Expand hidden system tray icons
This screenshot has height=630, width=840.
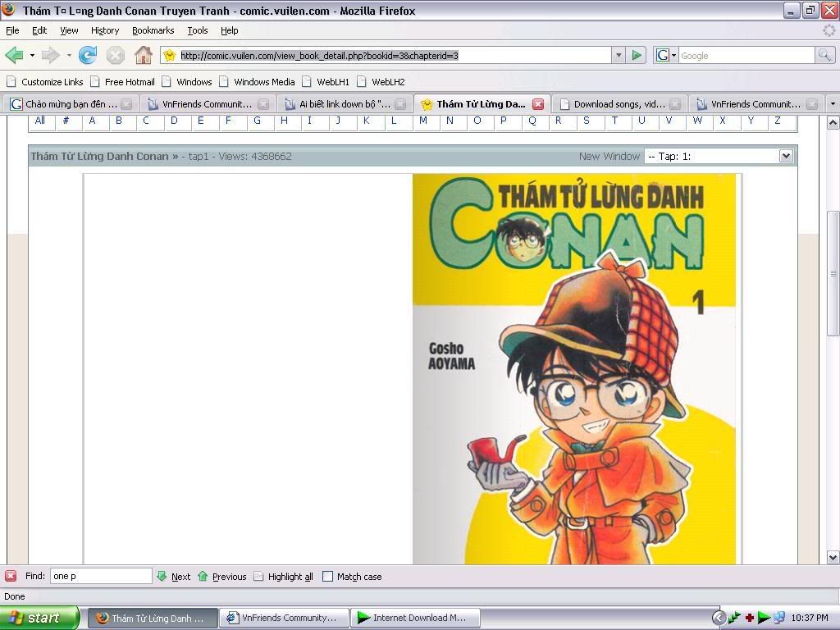click(x=719, y=618)
